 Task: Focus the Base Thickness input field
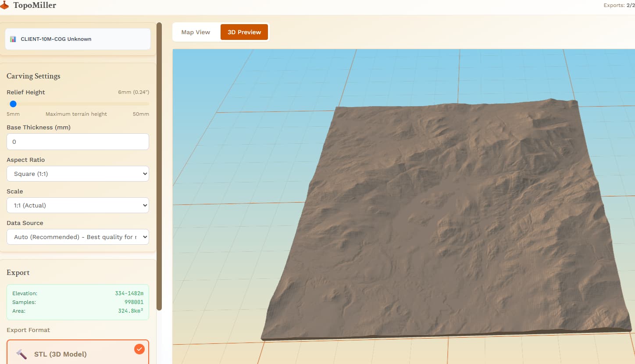pyautogui.click(x=78, y=142)
